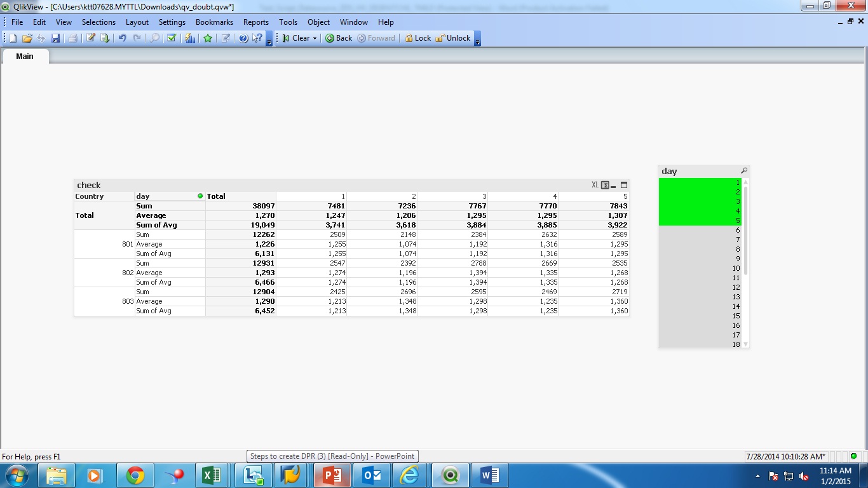Open the Reports menu
The width and height of the screenshot is (868, 488).
pos(256,22)
